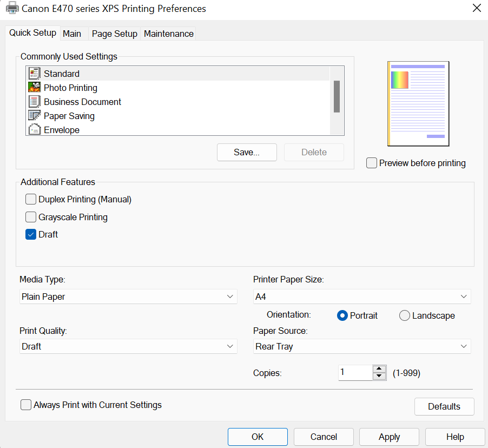
Task: Click the Save button
Action: point(247,152)
